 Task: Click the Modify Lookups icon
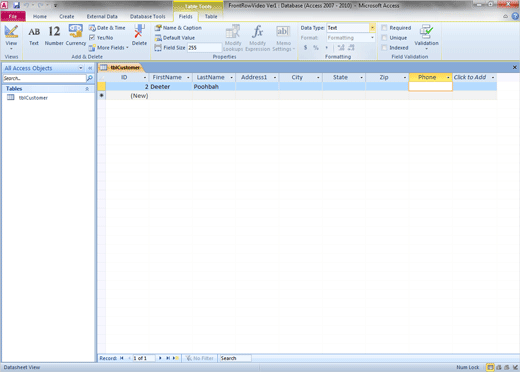pyautogui.click(x=233, y=38)
